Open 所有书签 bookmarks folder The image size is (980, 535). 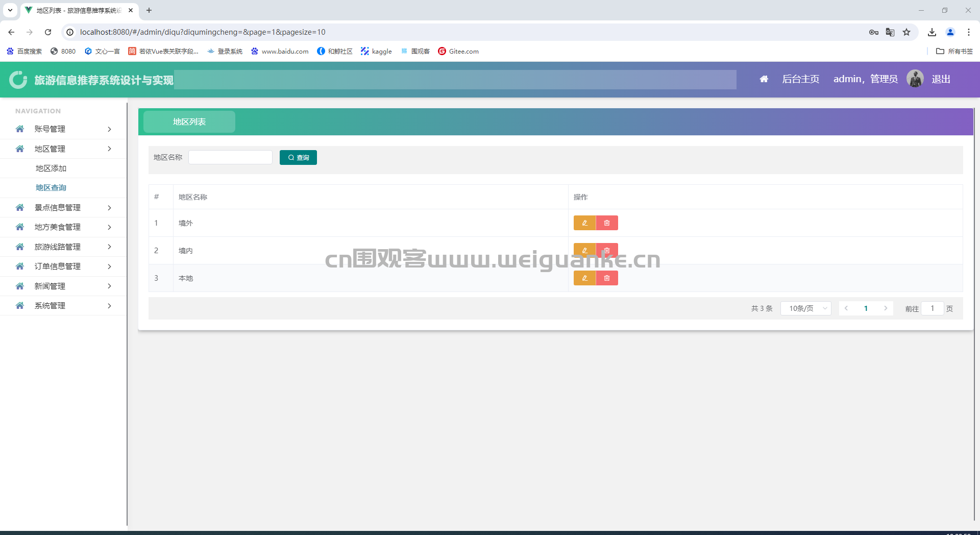(954, 51)
